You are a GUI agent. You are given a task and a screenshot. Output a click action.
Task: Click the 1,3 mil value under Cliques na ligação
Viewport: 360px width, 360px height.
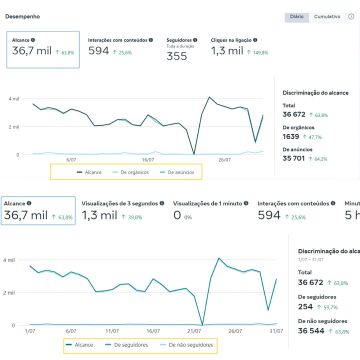point(227,51)
